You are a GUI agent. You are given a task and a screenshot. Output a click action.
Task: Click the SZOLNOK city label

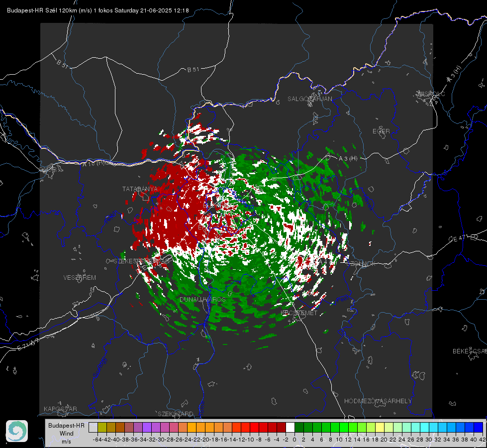coord(362,264)
